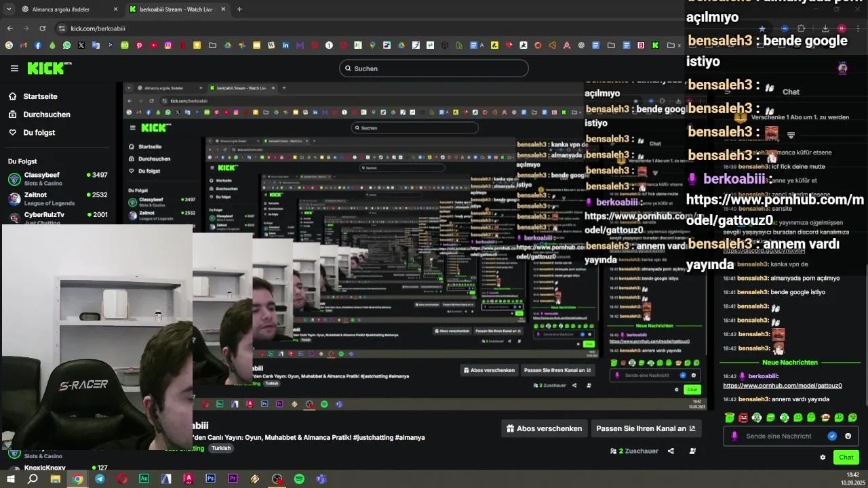Open a new browser tab with plus
The height and width of the screenshot is (488, 868).
tap(239, 9)
